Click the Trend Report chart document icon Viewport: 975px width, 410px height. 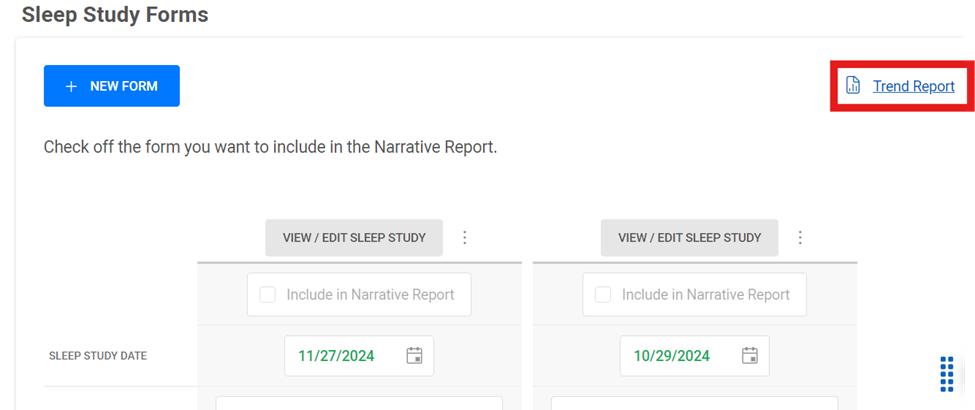pyautogui.click(x=853, y=86)
